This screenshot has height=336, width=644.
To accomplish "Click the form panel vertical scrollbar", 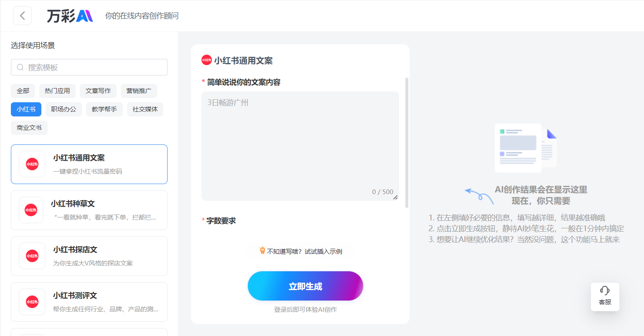I will (407, 143).
